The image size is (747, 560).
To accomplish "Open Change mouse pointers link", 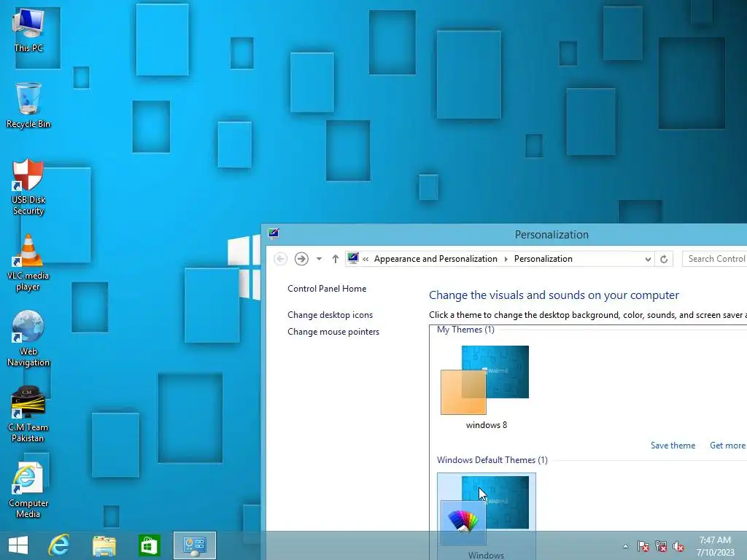I will [333, 332].
